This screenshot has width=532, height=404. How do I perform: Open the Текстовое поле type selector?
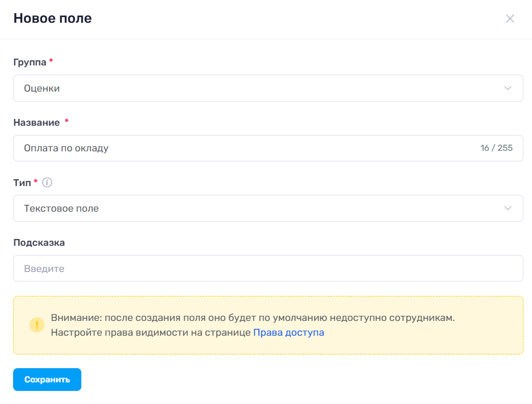tap(268, 208)
